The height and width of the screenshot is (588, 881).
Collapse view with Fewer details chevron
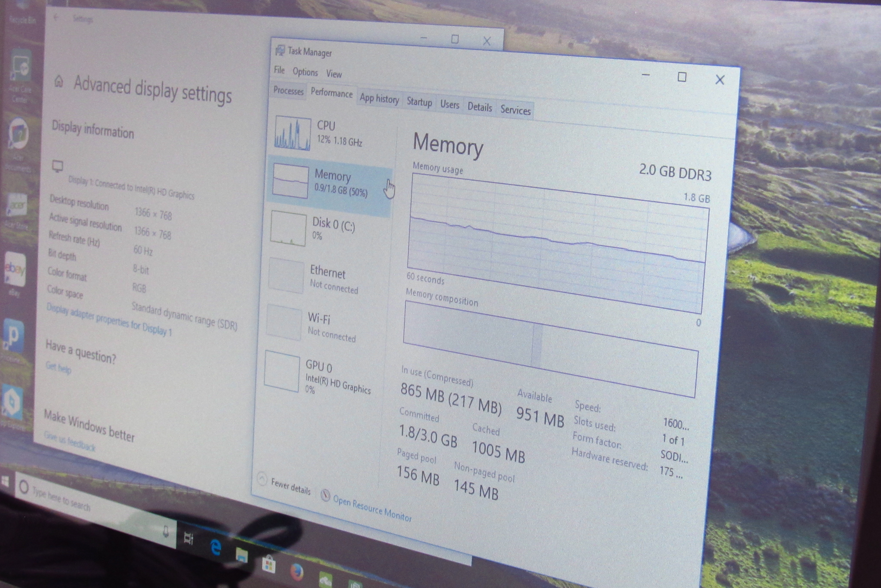pos(262,479)
